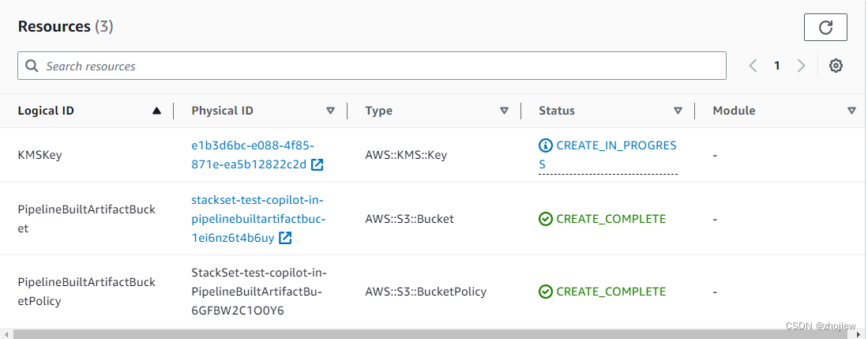Screen dimensions: 868x339
Task: Sort by Physical ID column
Action: (x=330, y=111)
